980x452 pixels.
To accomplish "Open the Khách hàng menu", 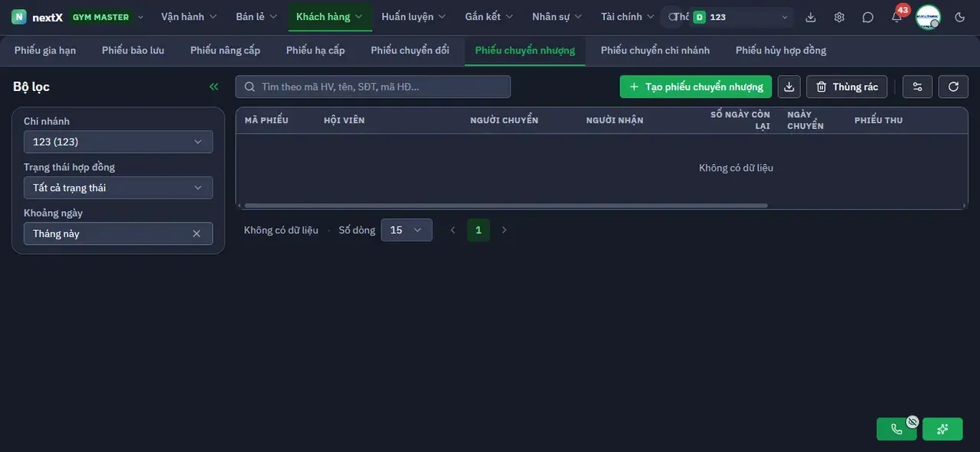I will click(x=330, y=17).
